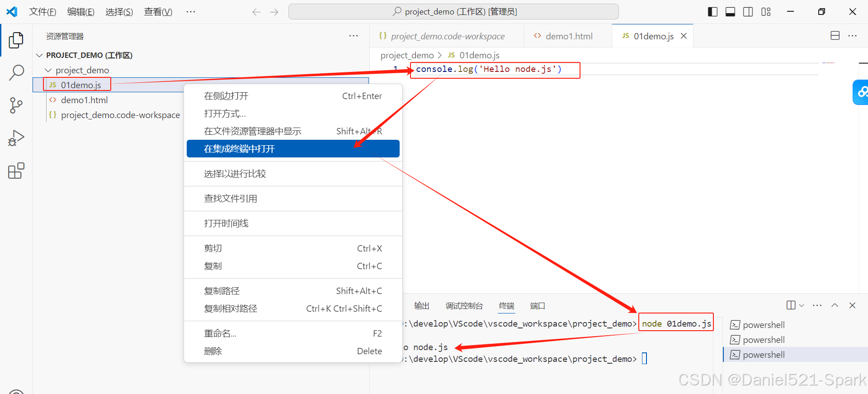Screen dimensions: 868x394
Task: Select the second powershell terminal entry
Action: pyautogui.click(x=795, y=340)
